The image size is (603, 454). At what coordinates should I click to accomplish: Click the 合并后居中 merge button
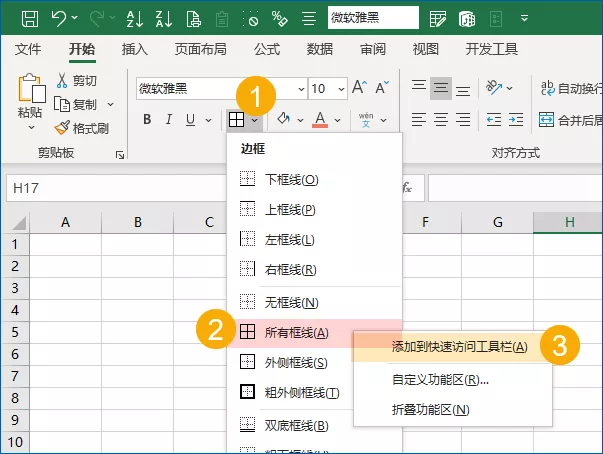click(570, 120)
